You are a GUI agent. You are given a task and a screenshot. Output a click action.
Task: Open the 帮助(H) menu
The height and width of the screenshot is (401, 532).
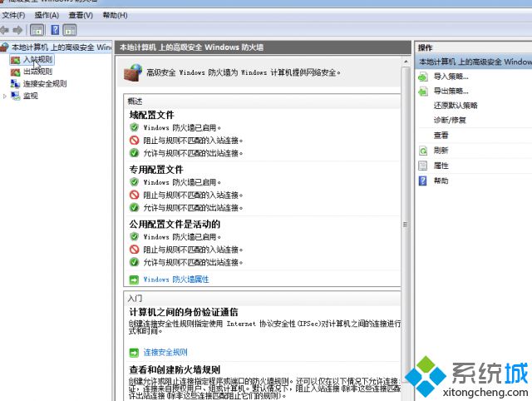[x=115, y=15]
